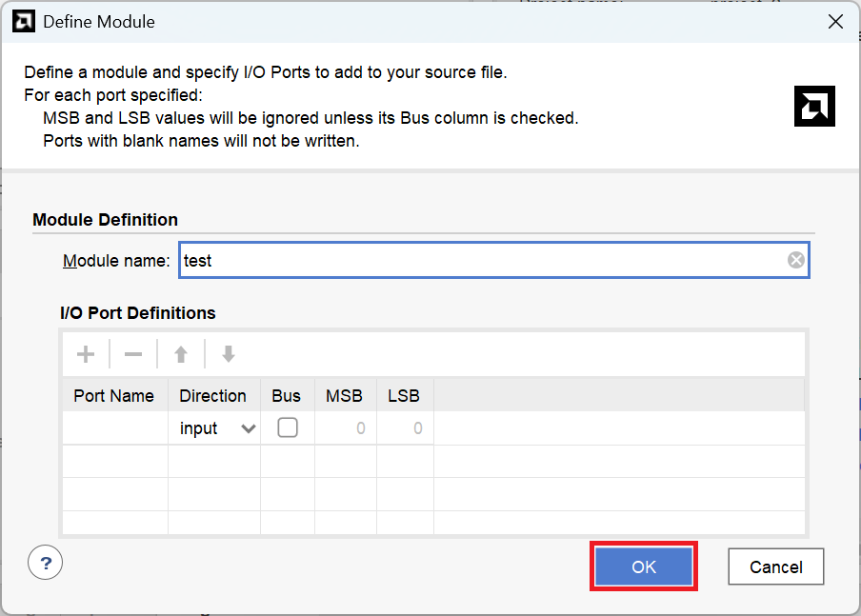
Task: Click the minus icon to remove a port
Action: (133, 354)
